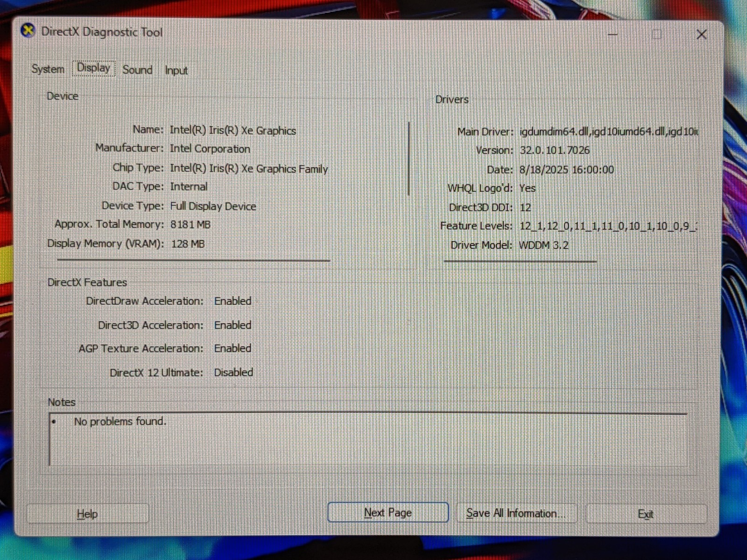Click driver version '32.0.101.7026'
This screenshot has width=747, height=560.
tap(555, 150)
